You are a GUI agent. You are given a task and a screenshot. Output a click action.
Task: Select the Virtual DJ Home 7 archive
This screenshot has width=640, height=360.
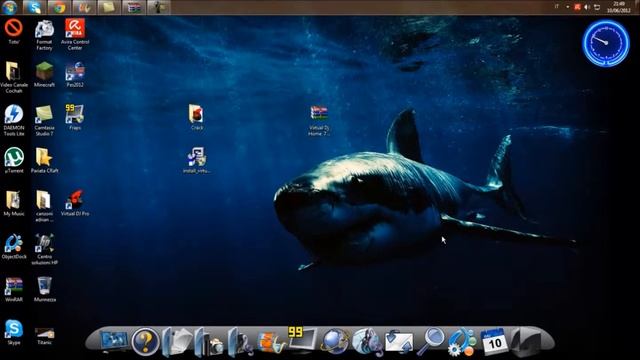[x=319, y=120]
